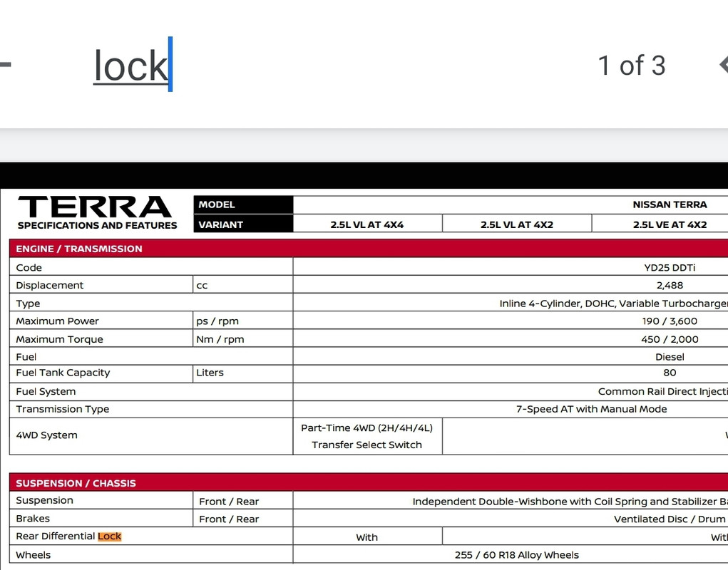Click the fuel value "Diesel"
Image resolution: width=728 pixels, height=570 pixels.
click(670, 357)
